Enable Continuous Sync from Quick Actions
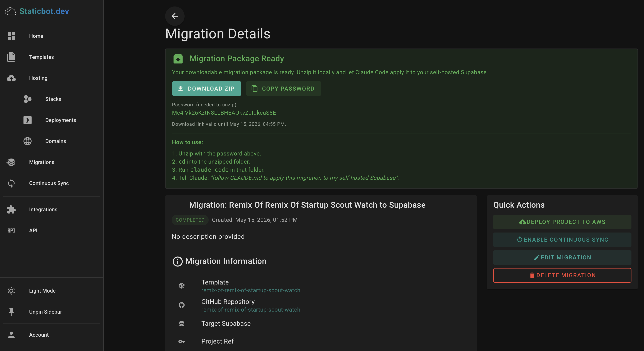Image resolution: width=644 pixels, height=351 pixels. click(562, 240)
